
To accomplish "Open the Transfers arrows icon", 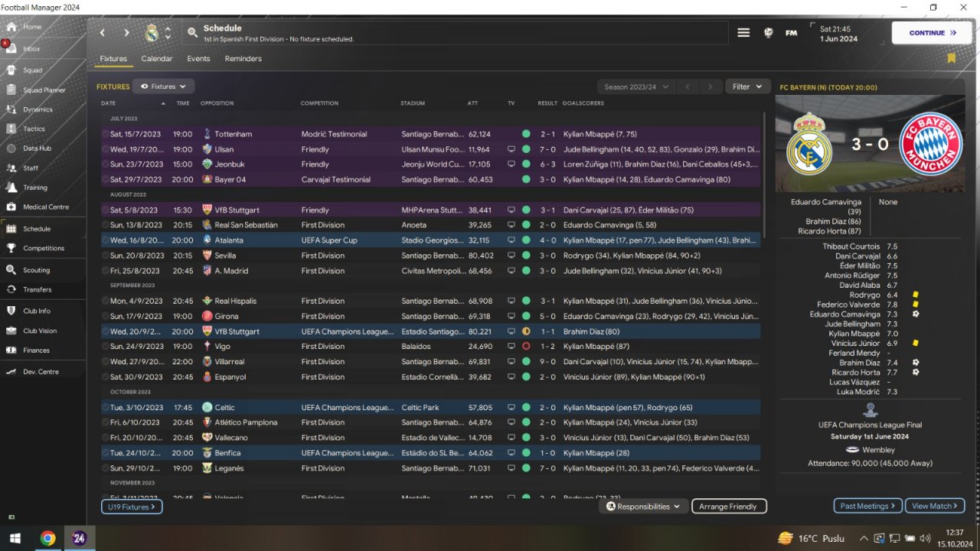I will [11, 289].
